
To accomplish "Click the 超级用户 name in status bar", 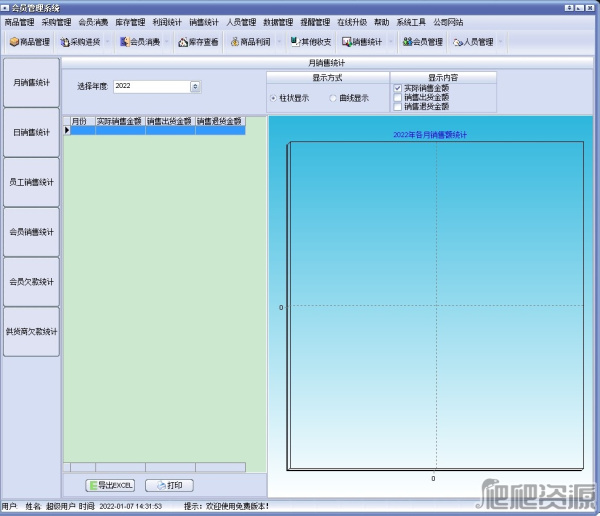I will (60, 506).
